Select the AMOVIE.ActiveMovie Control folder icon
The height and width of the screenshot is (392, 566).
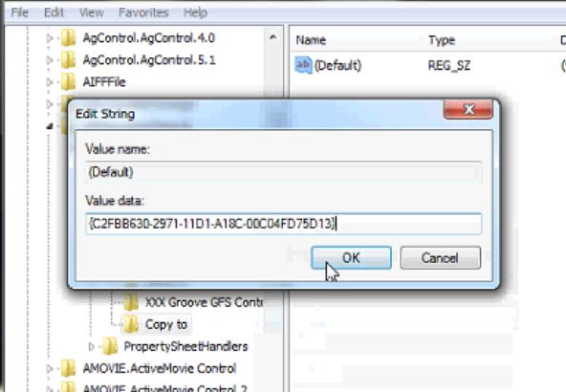pyautogui.click(x=68, y=368)
